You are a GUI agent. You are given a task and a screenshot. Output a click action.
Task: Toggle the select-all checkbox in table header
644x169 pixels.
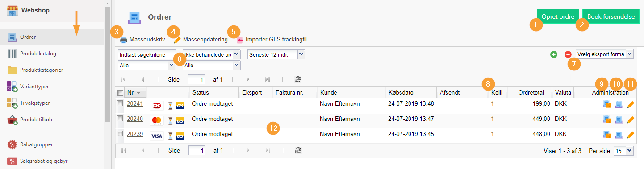coord(120,93)
